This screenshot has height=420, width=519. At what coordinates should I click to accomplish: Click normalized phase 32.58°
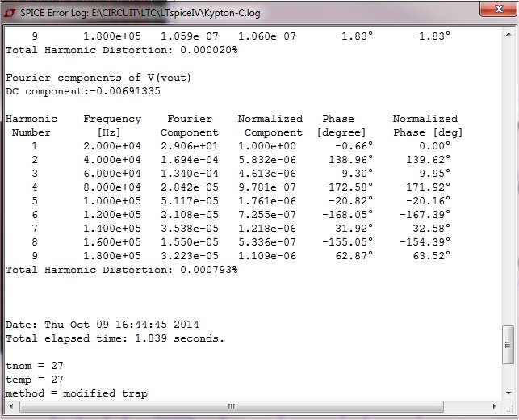(x=432, y=229)
